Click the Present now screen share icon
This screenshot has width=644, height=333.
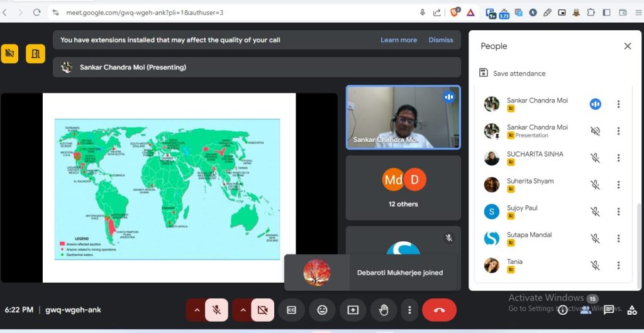coord(353,310)
